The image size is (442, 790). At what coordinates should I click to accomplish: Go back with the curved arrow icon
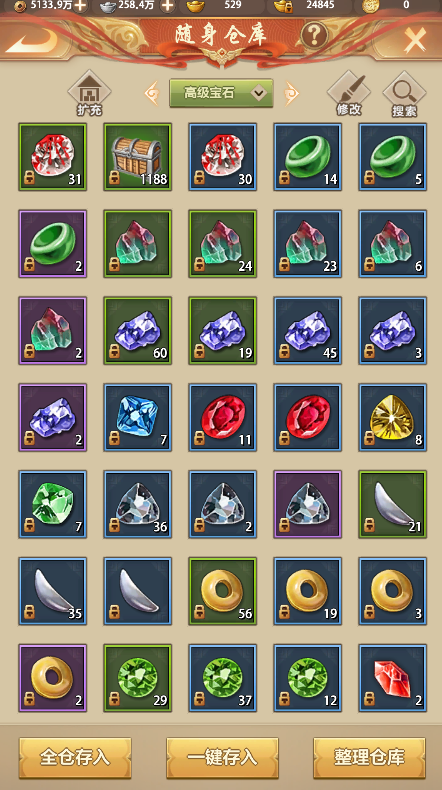[31, 40]
